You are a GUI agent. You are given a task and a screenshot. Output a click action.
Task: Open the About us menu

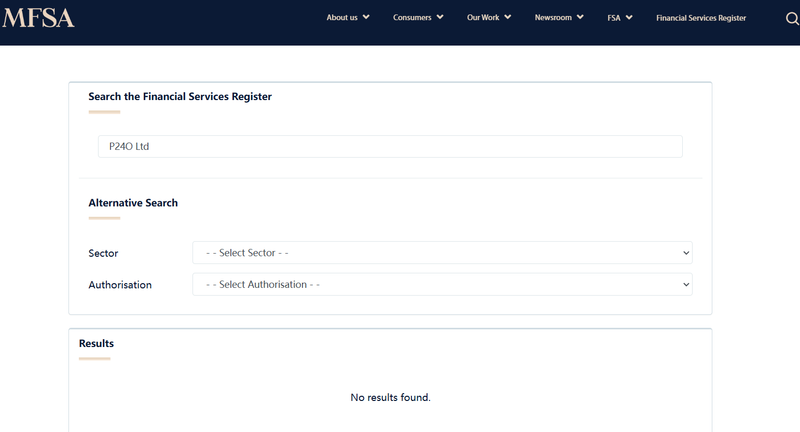pos(342,17)
